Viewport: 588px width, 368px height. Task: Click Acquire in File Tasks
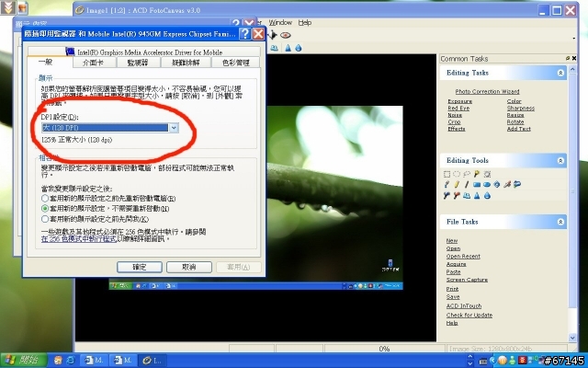pyautogui.click(x=456, y=264)
